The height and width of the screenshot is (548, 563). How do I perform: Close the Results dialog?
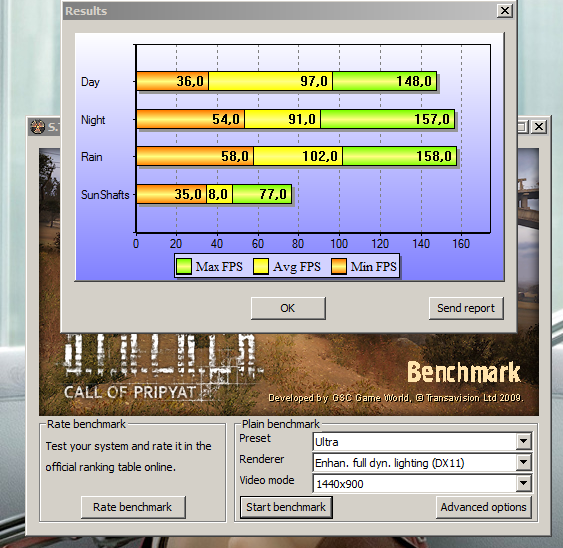[x=504, y=11]
